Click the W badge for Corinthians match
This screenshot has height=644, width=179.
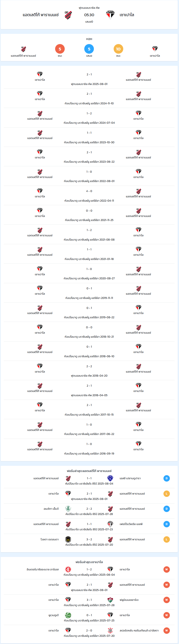pos(166,631)
